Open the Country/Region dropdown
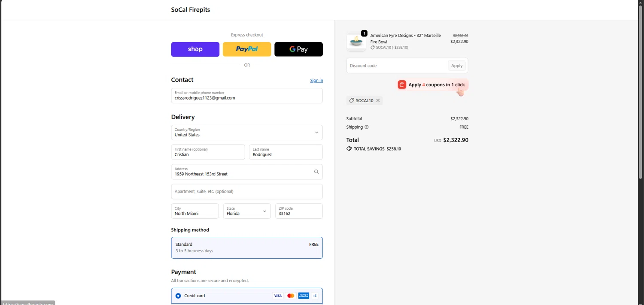Image resolution: width=644 pixels, height=305 pixels. point(247,133)
